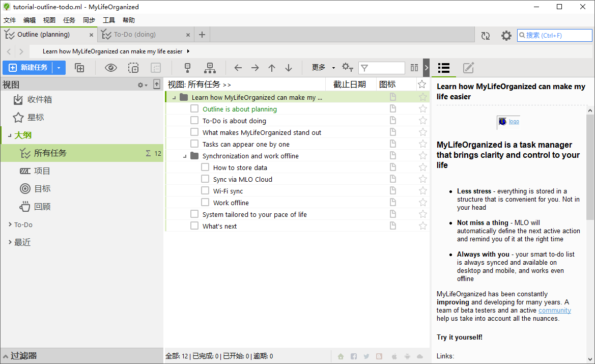Check the 'Wi-Fi sync' task checkbox

tap(205, 191)
